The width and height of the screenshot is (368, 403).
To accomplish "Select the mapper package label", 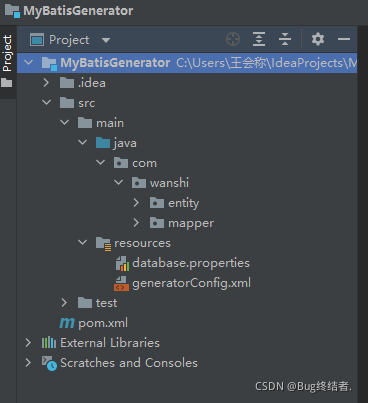I will pyautogui.click(x=191, y=223).
